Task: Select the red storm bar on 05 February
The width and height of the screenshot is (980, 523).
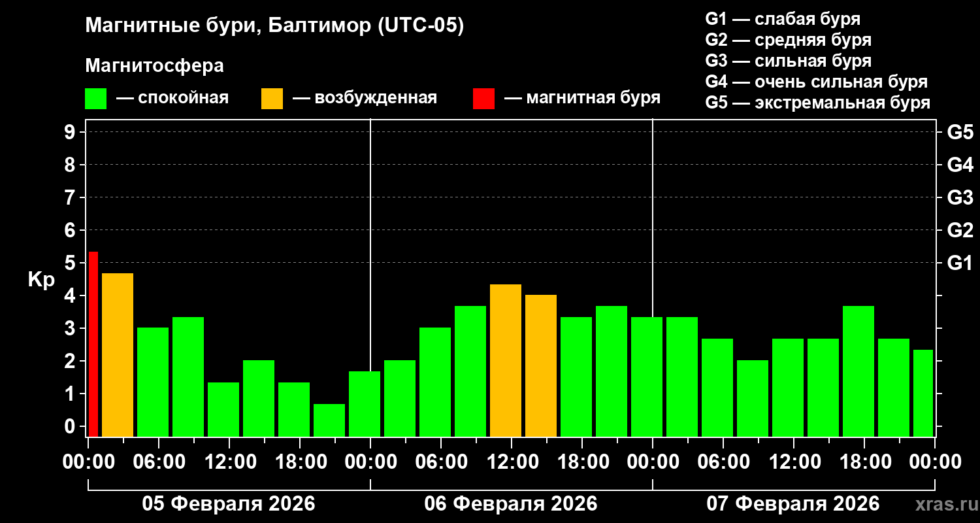Action: (93, 344)
